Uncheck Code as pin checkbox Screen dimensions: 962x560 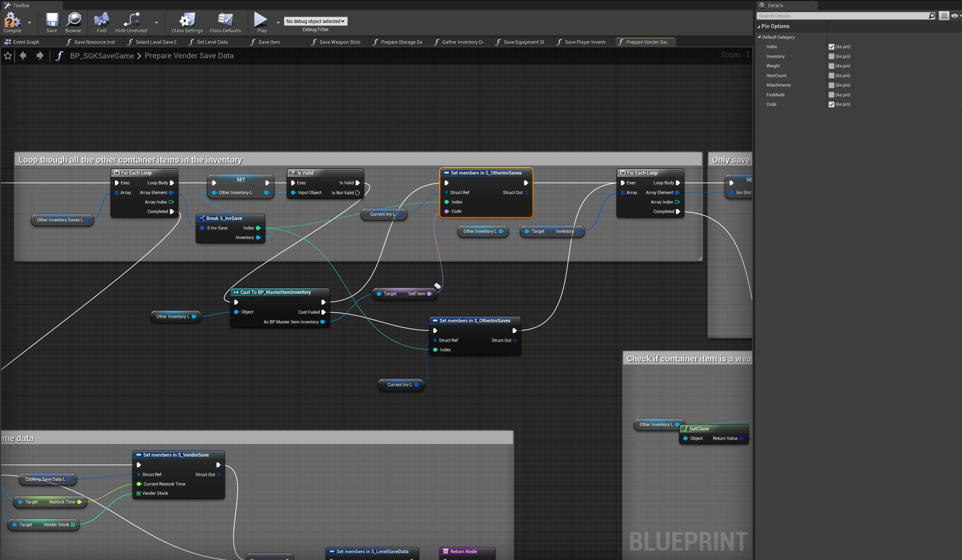click(831, 104)
